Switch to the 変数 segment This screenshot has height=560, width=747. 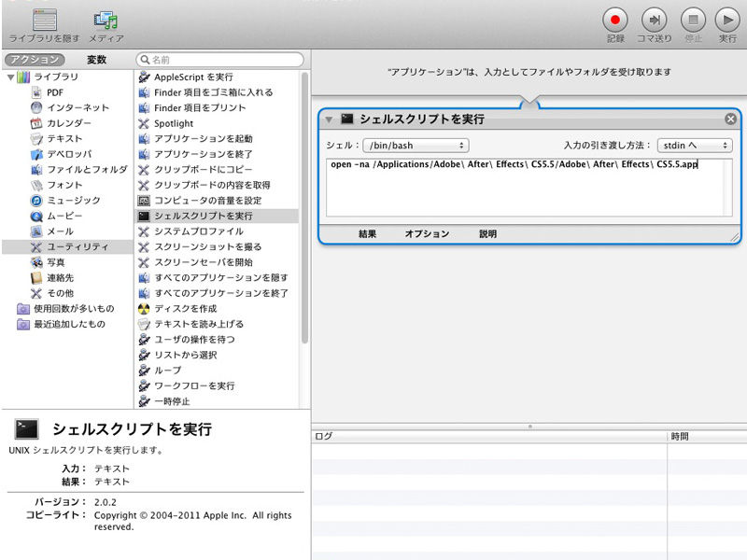tap(96, 60)
